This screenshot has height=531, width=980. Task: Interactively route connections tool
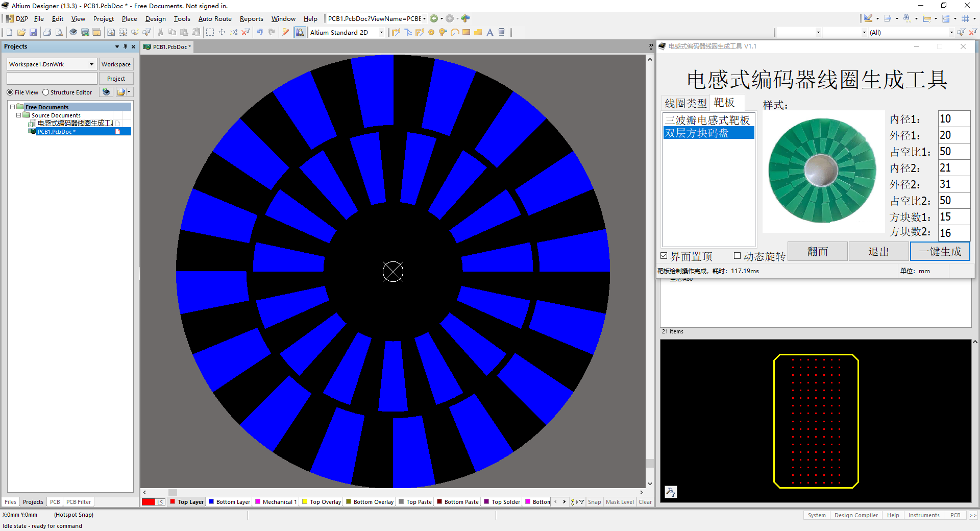pyautogui.click(x=396, y=32)
